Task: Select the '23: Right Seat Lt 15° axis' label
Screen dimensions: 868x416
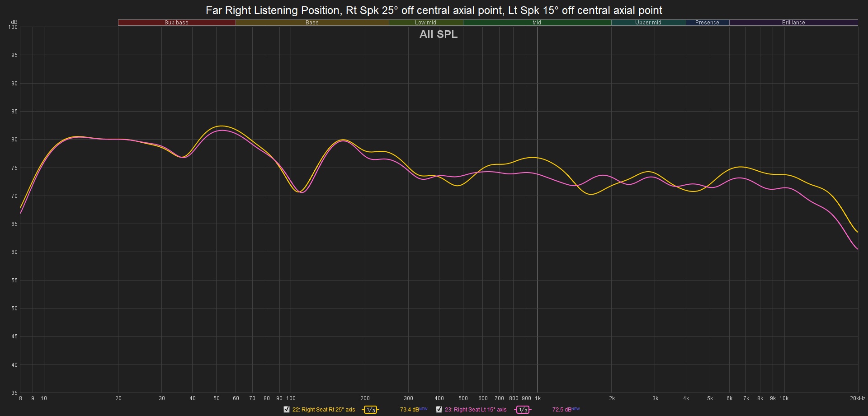Action: pos(476,410)
